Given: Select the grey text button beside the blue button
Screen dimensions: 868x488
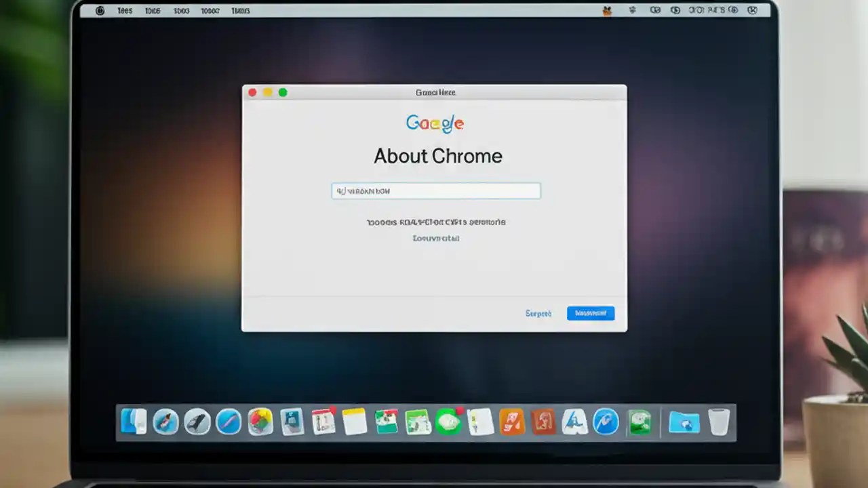Looking at the screenshot, I should (538, 313).
